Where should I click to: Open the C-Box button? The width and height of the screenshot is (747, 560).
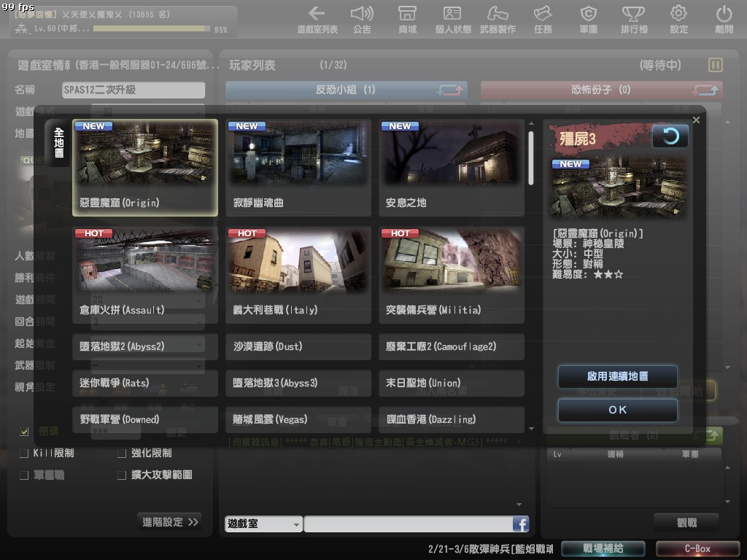click(x=698, y=548)
